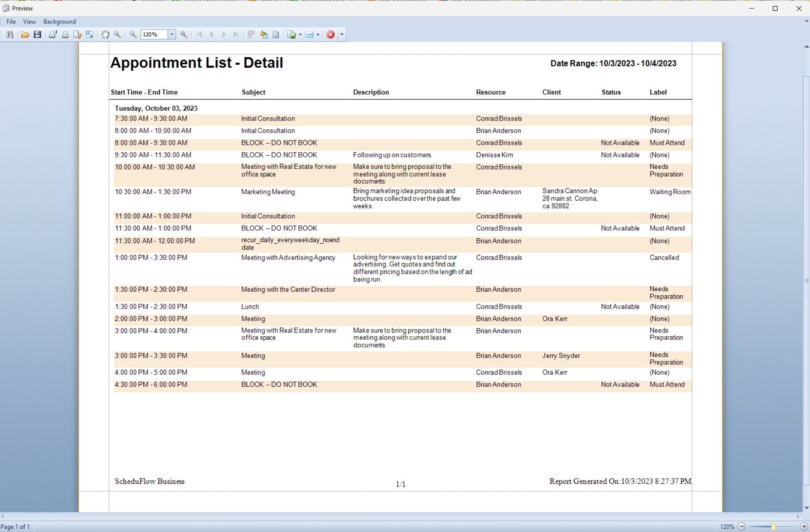Click the page background color bucket icon

point(264,34)
